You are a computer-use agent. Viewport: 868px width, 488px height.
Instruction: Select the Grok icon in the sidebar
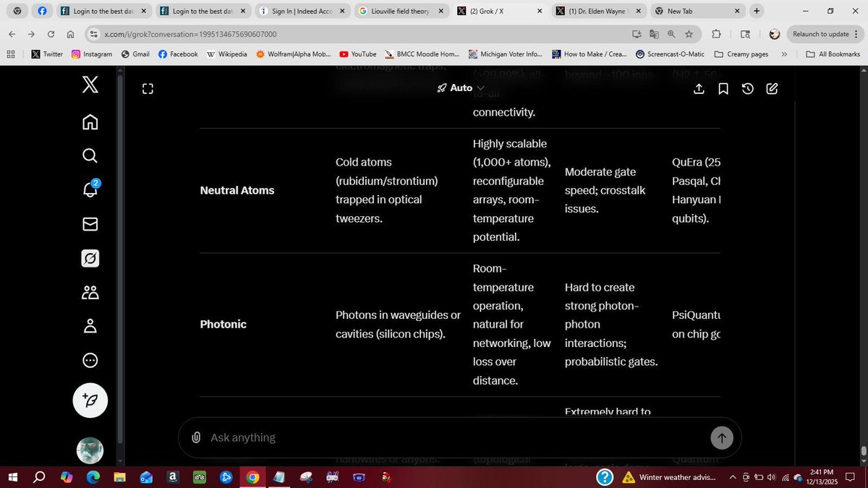(x=90, y=258)
